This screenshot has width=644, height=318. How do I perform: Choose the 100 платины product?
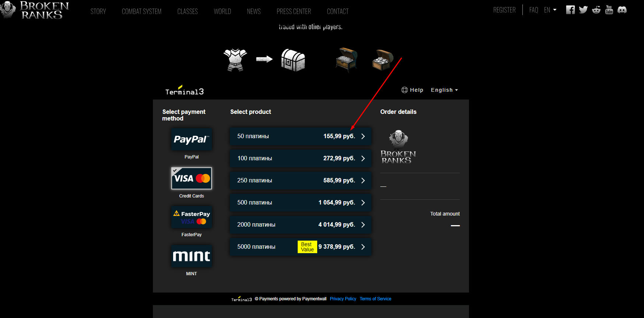(x=300, y=158)
